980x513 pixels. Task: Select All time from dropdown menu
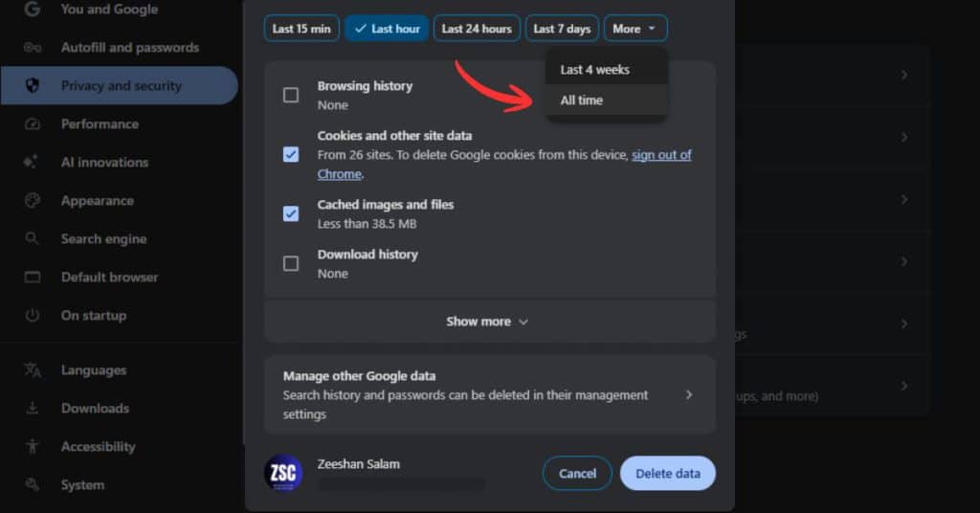point(582,100)
